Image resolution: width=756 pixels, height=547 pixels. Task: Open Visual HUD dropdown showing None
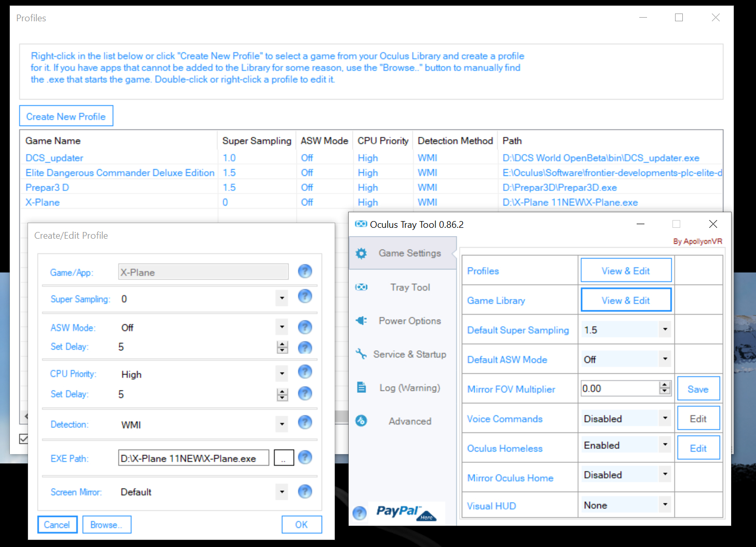pyautogui.click(x=665, y=504)
